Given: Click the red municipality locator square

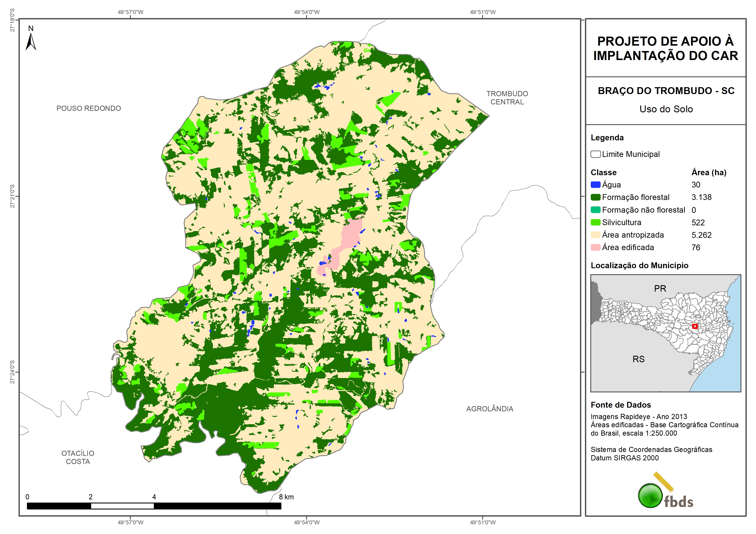Looking at the screenshot, I should point(695,326).
